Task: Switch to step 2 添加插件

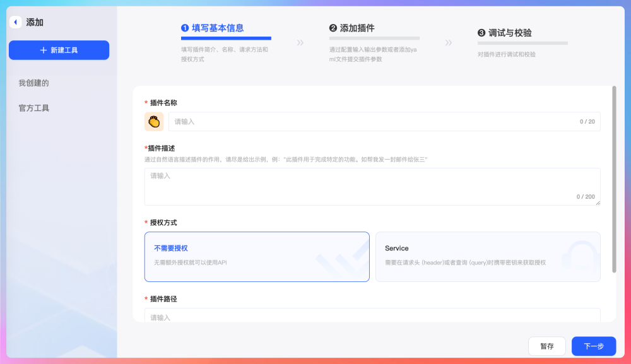Action: [x=351, y=28]
